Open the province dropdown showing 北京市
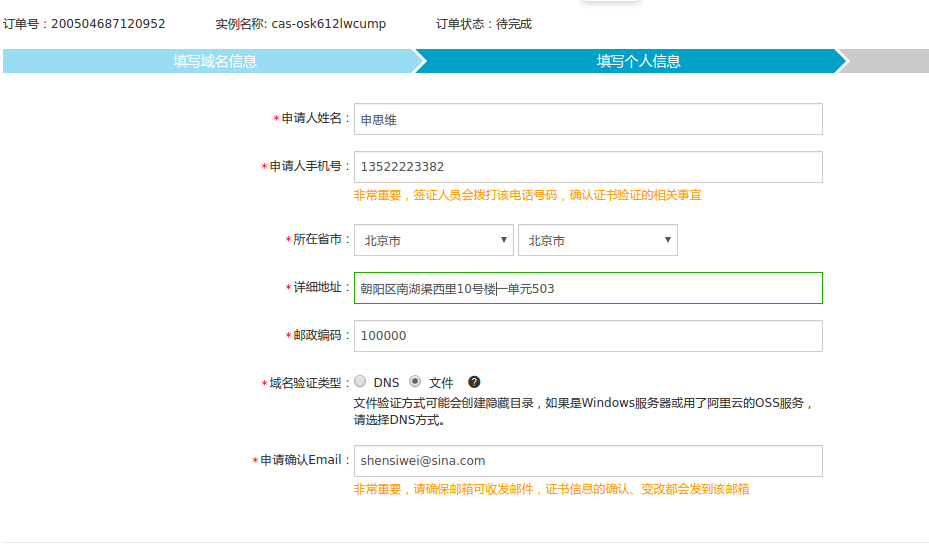The image size is (929, 544). click(x=434, y=240)
